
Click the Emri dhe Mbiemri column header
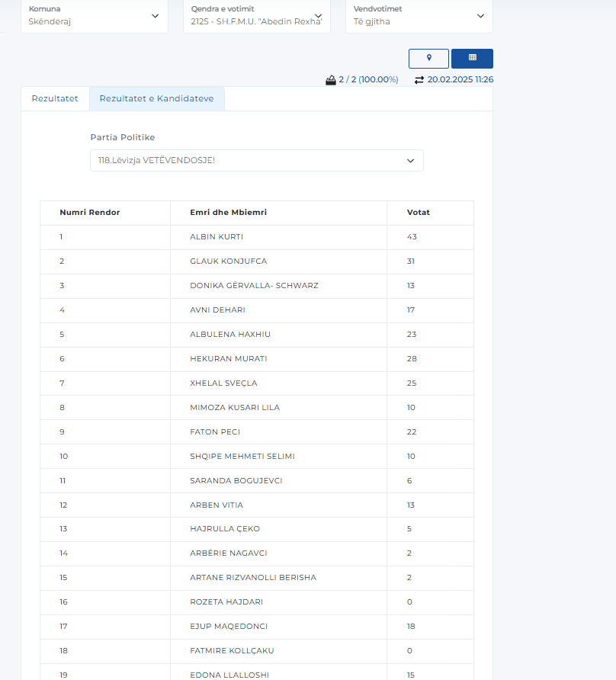[228, 213]
